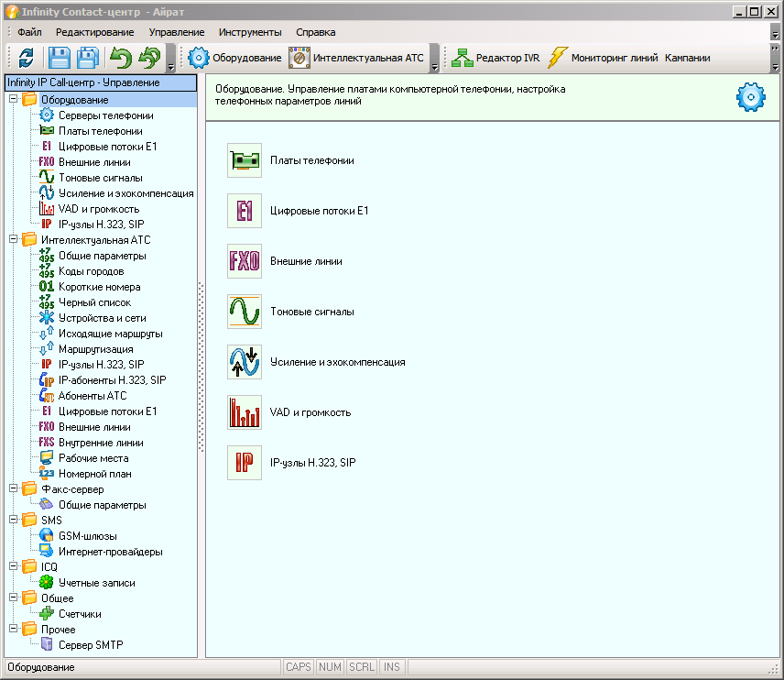Collapse the Факс-сервер tree folder
784x680 pixels.
point(14,488)
